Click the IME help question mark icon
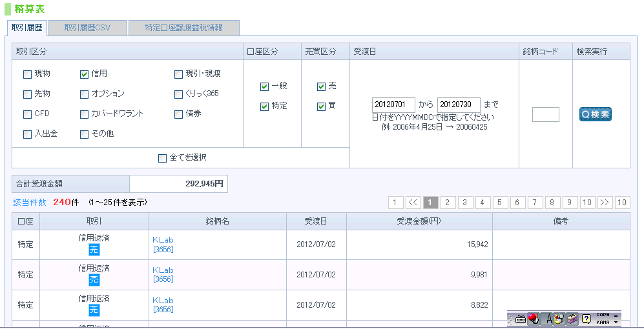644x329 pixels. point(587,318)
